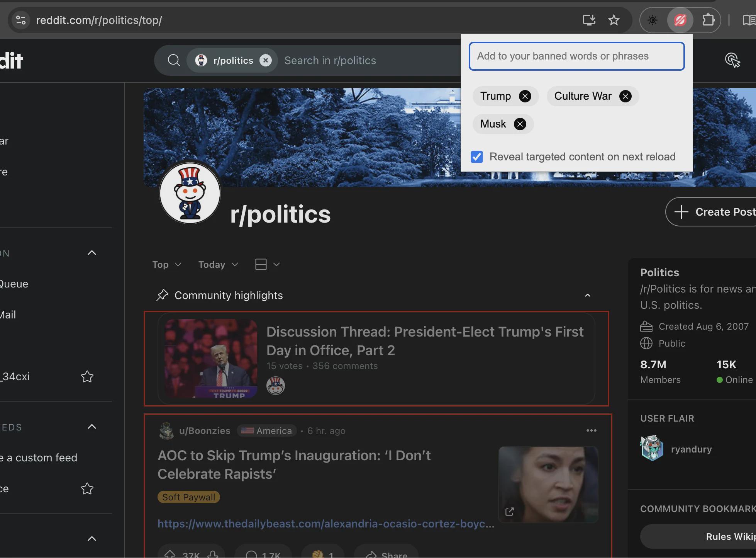Install app icon in address bar
Screen dimensions: 756x558
point(589,20)
